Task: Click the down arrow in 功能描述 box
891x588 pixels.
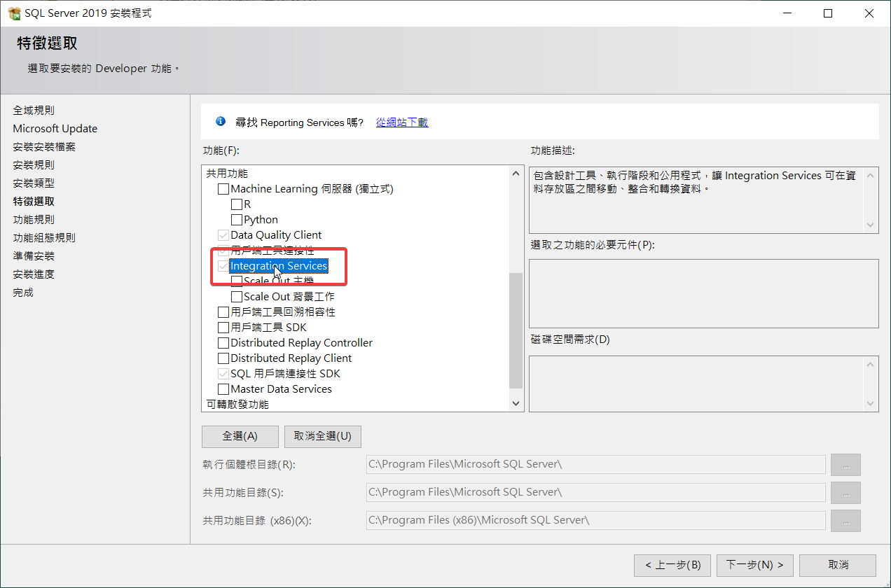Action: pyautogui.click(x=871, y=225)
